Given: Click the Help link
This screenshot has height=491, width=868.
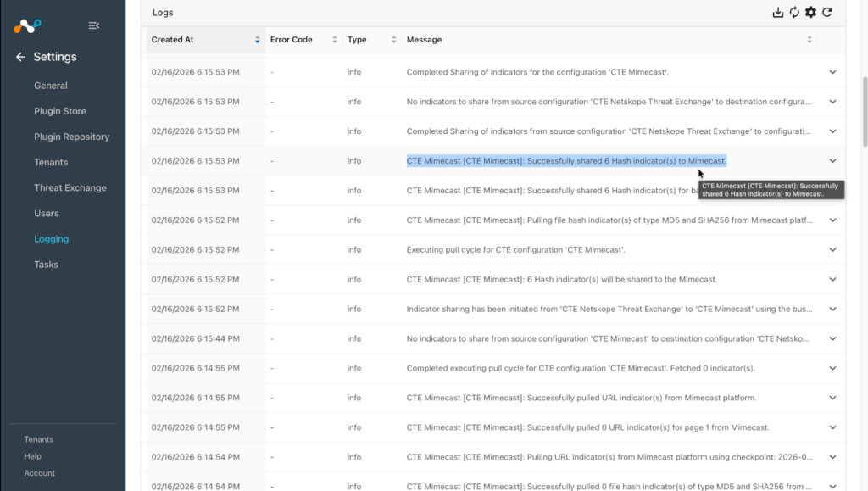Looking at the screenshot, I should coord(33,456).
